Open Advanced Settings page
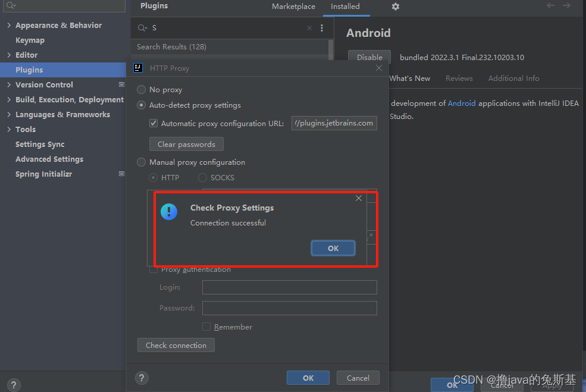Screen dimensions: 586x392 (49, 159)
